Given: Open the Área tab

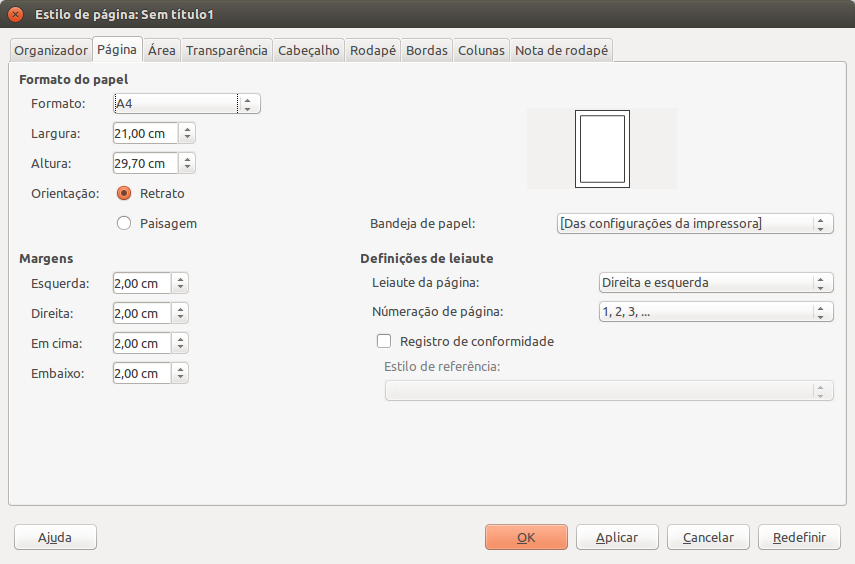Looking at the screenshot, I should coord(162,50).
